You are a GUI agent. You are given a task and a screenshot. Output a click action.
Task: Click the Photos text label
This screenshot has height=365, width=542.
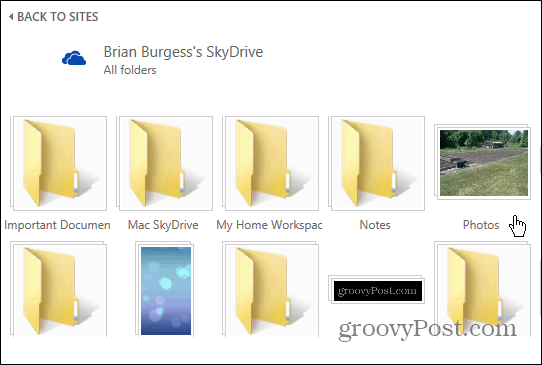coord(481,225)
